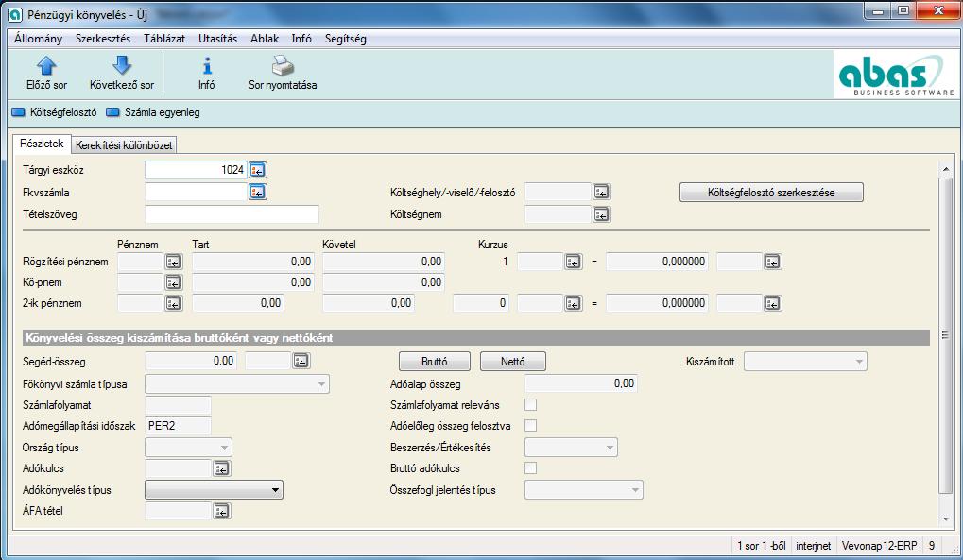
Task: Open lookup icon next to Fkvszámla field
Action: point(258,193)
